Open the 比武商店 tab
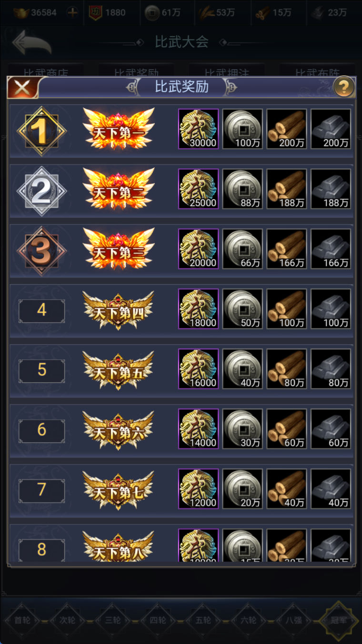 [46, 71]
